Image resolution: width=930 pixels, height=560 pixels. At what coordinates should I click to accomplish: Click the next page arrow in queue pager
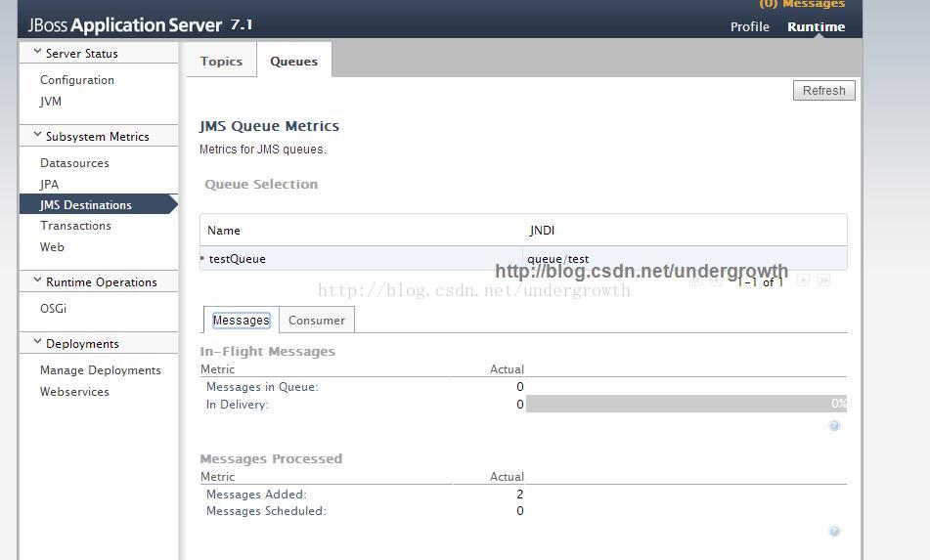point(803,280)
